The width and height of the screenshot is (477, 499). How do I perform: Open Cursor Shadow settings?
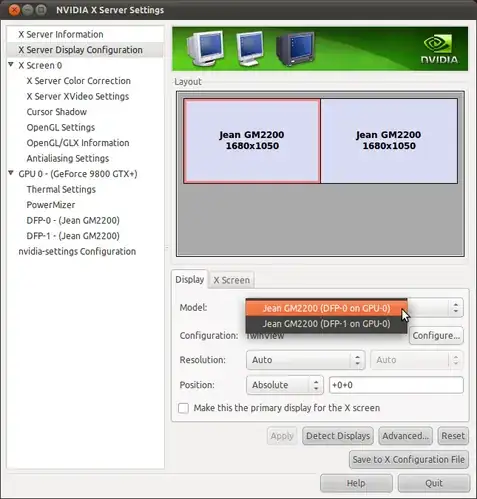click(57, 112)
